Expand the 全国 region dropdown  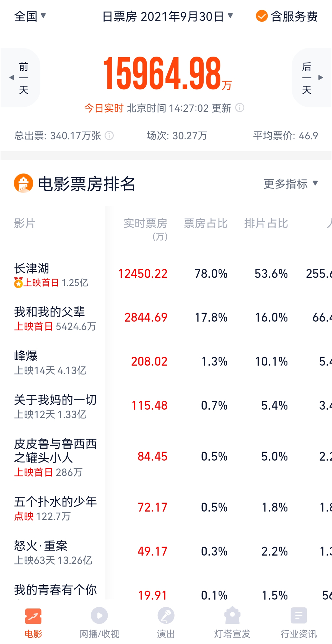click(x=30, y=16)
